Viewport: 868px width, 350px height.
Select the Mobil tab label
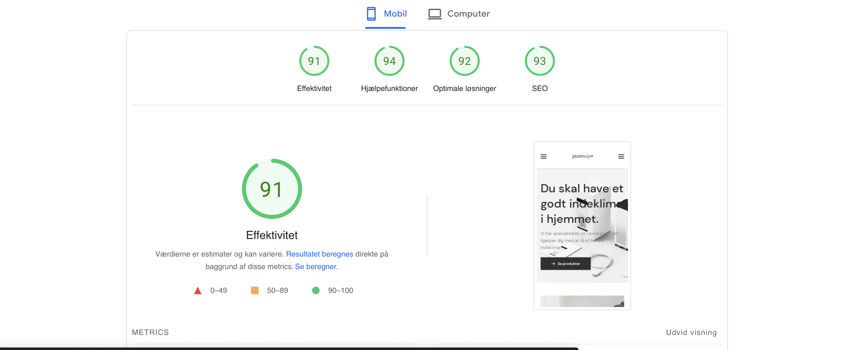click(395, 14)
